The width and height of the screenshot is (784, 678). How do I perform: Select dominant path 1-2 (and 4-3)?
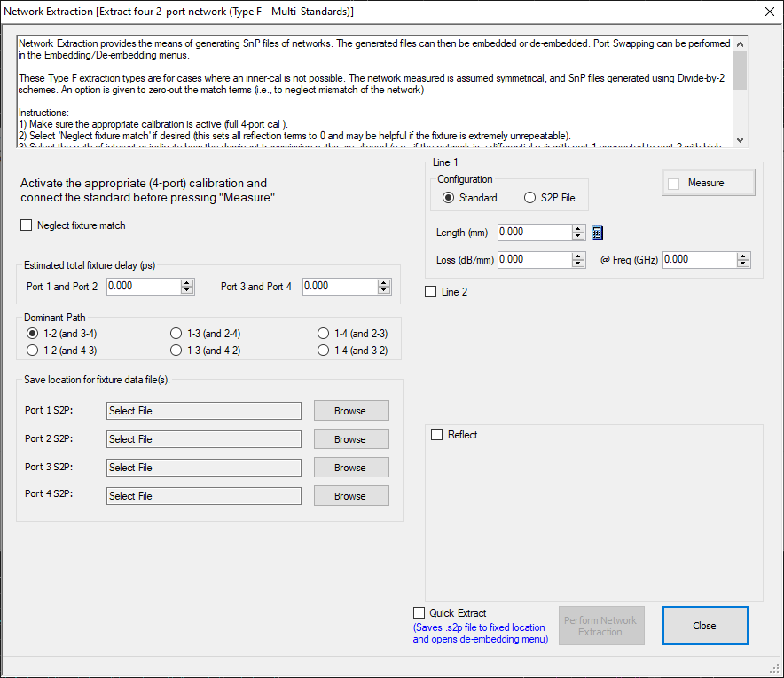(33, 350)
